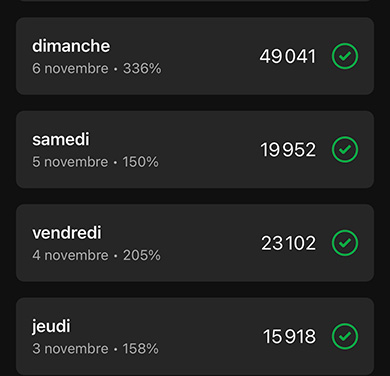This screenshot has width=390, height=376.
Task: Click the green checkmark for vendredi
Action: [x=345, y=243]
